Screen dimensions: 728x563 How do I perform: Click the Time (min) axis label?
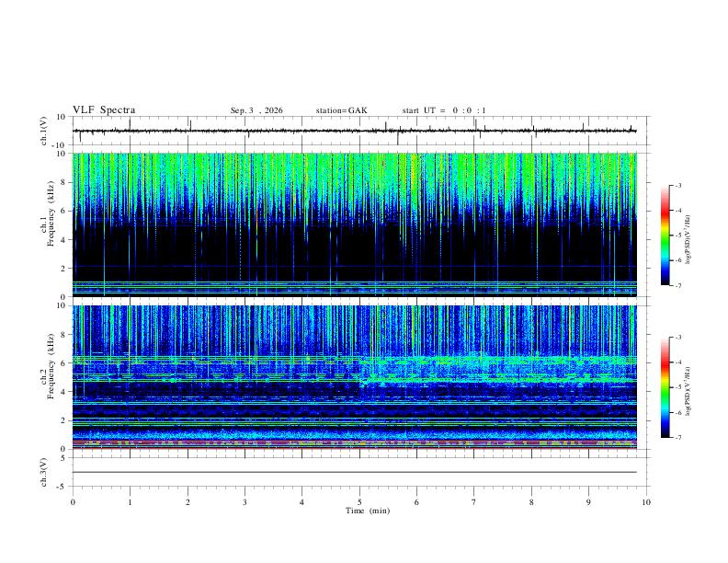[x=368, y=511]
